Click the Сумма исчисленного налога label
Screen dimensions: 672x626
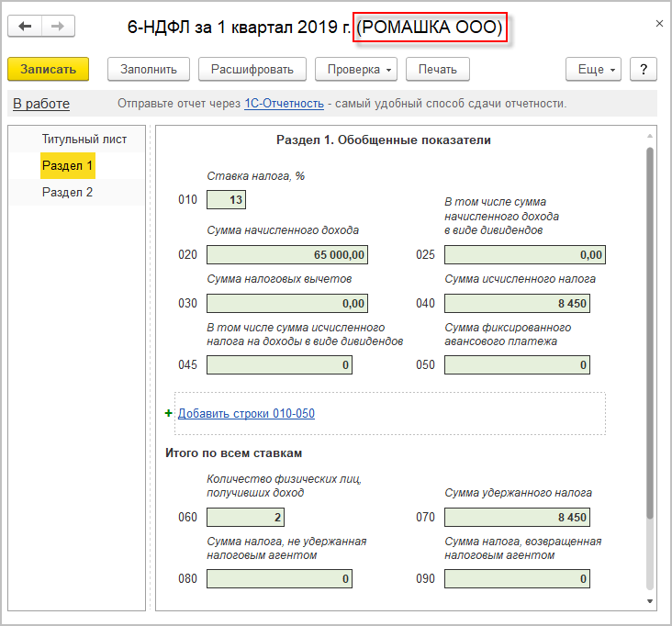tap(520, 279)
